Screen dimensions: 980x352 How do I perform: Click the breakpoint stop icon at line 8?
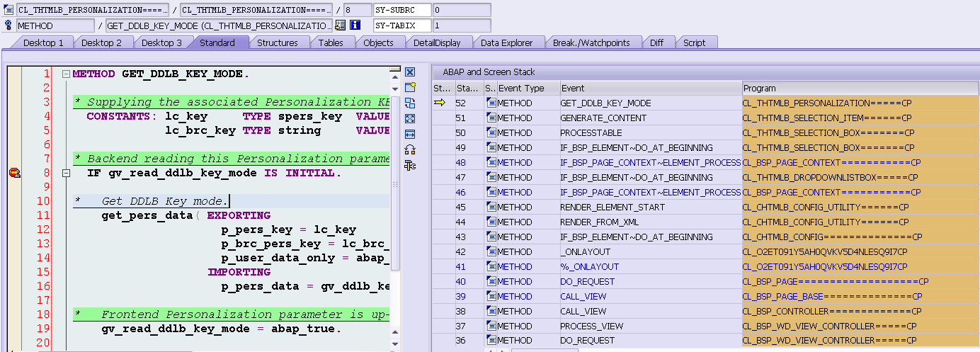(14, 173)
